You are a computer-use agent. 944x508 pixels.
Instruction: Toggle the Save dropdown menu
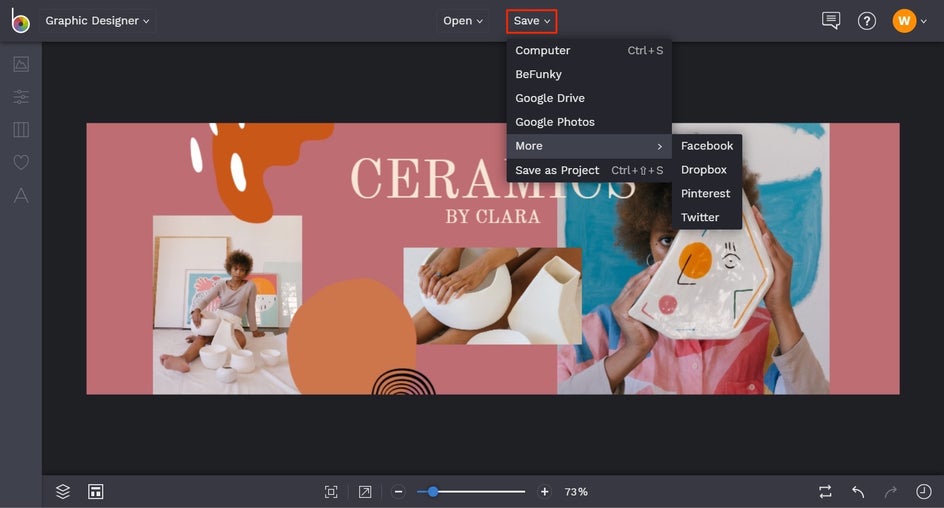532,21
